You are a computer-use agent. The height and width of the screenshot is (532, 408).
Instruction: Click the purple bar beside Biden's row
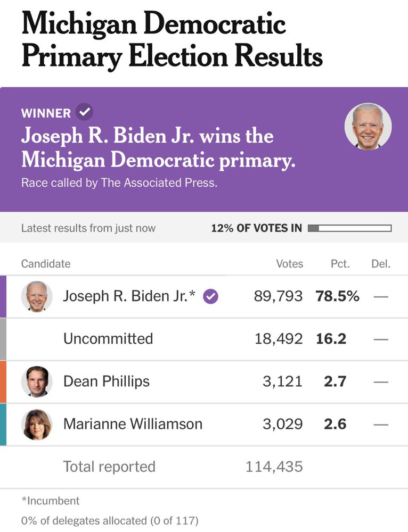pyautogui.click(x=3, y=296)
